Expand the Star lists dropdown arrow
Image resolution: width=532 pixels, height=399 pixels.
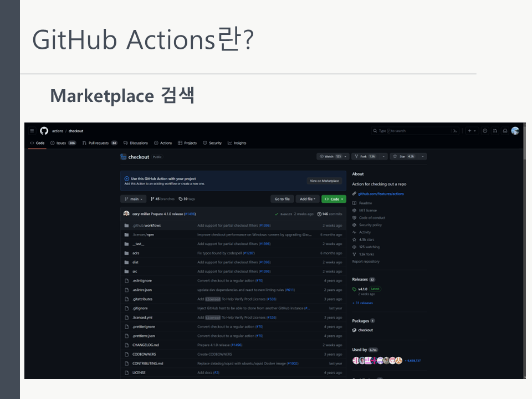[x=422, y=156]
